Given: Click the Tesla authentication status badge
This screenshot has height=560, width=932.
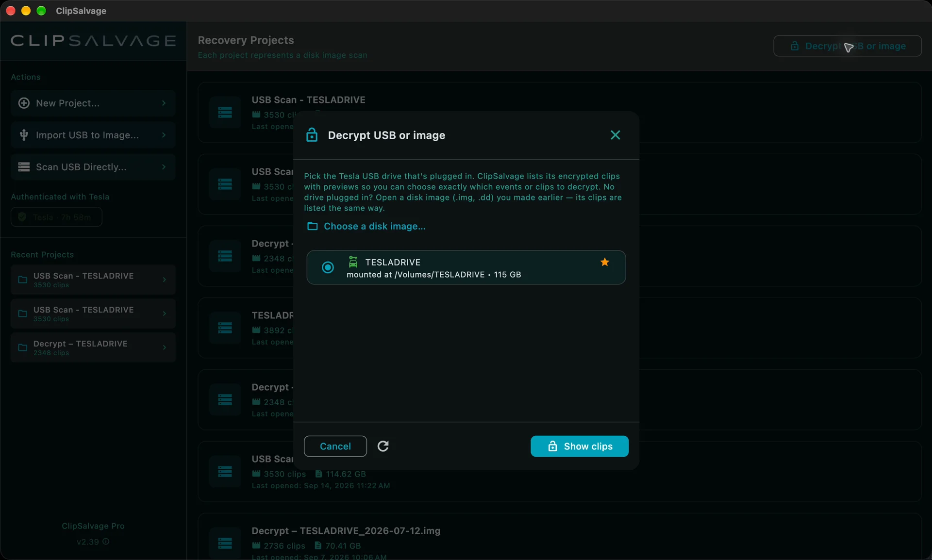Looking at the screenshot, I should pos(56,217).
